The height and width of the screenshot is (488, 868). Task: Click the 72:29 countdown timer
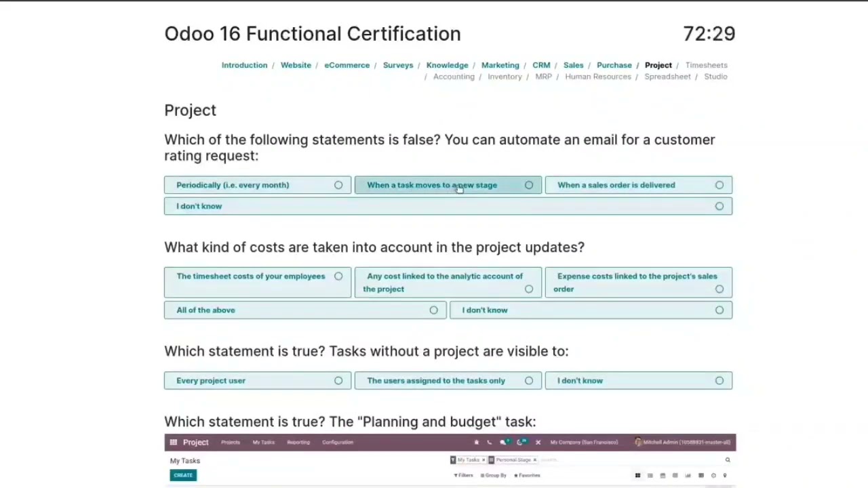pos(709,34)
